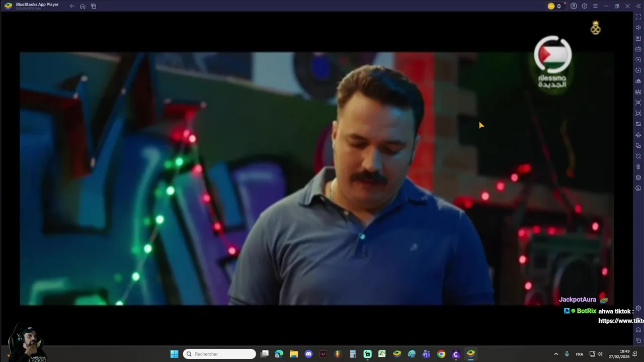Toggle the BlueStacks cursor lock icon
644x362 pixels.
(x=638, y=38)
